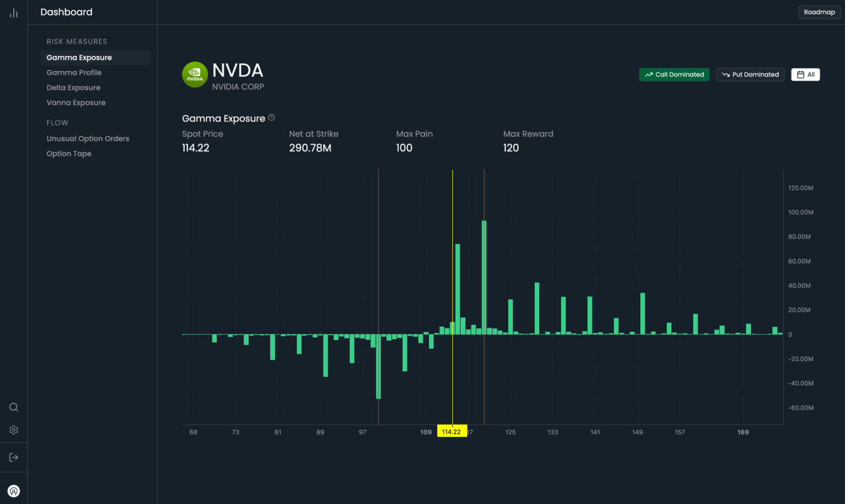This screenshot has height=504, width=845.
Task: Click the FLOW section header
Action: coord(57,123)
